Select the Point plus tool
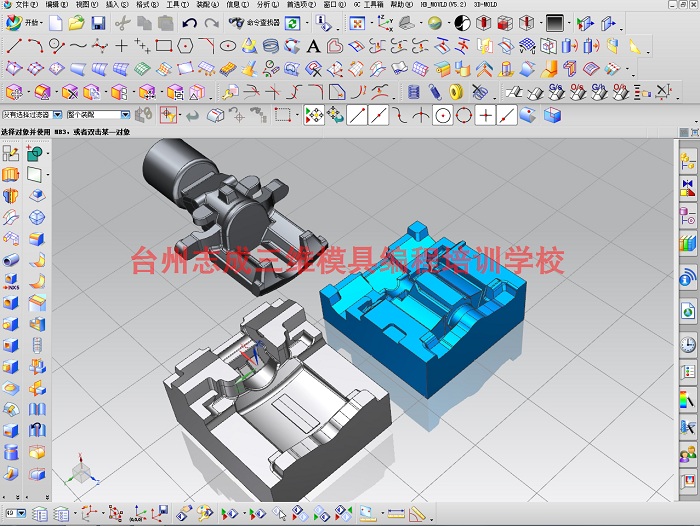 point(121,46)
